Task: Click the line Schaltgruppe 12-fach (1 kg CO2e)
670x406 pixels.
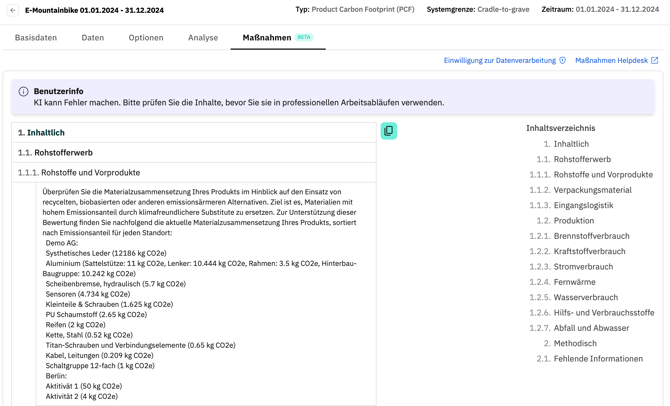Action: pyautogui.click(x=100, y=366)
